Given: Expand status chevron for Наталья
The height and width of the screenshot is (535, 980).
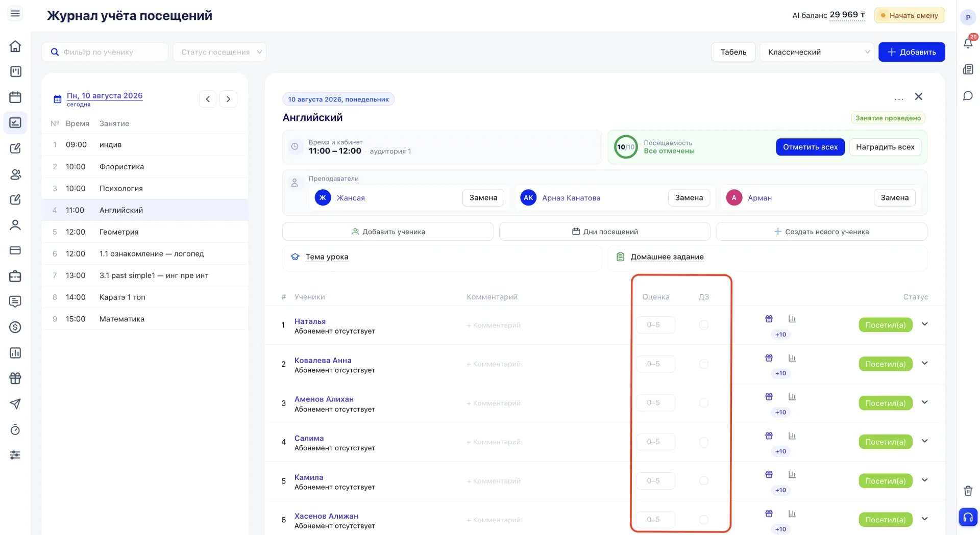Looking at the screenshot, I should (924, 324).
